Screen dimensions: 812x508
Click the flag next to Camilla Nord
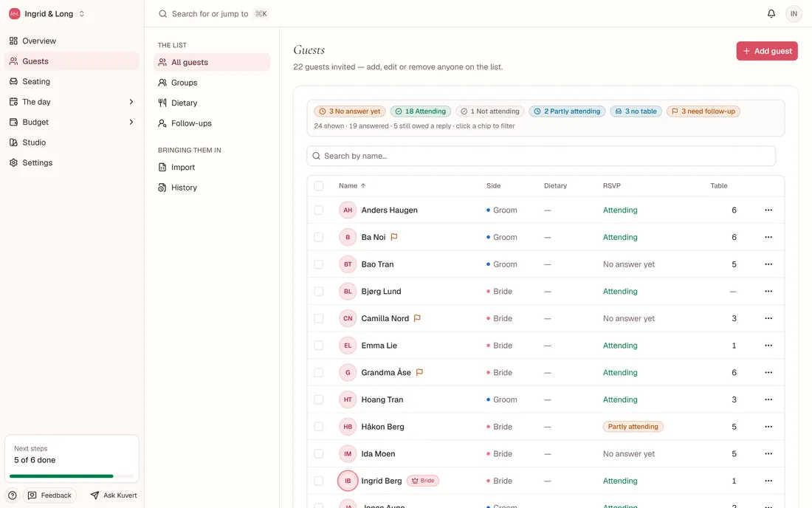(x=417, y=318)
